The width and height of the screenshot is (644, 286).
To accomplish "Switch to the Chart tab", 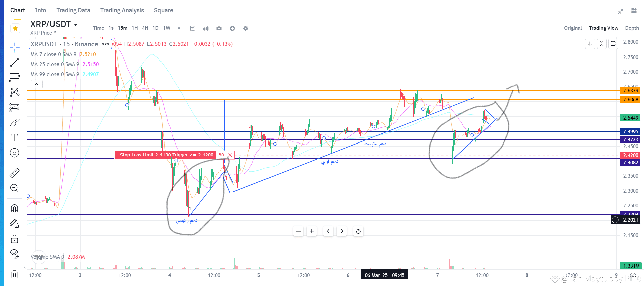I will [18, 10].
